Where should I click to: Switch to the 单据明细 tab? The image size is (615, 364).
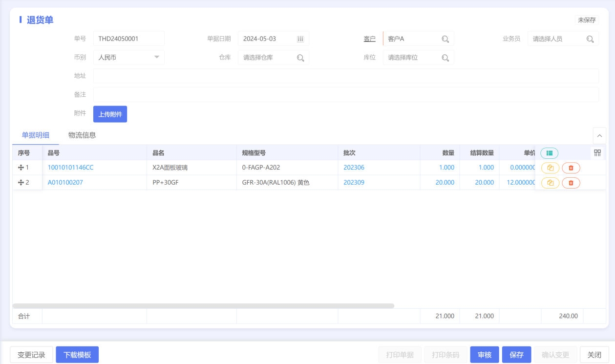pos(36,135)
